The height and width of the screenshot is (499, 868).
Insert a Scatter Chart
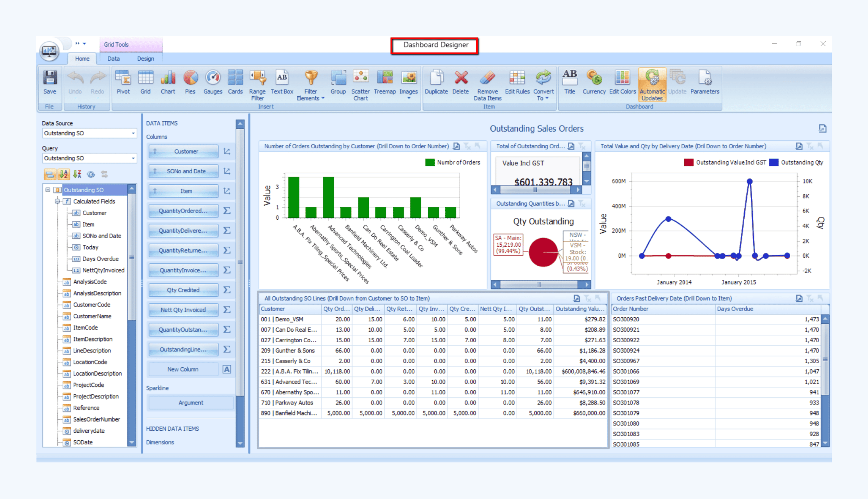[x=361, y=85]
